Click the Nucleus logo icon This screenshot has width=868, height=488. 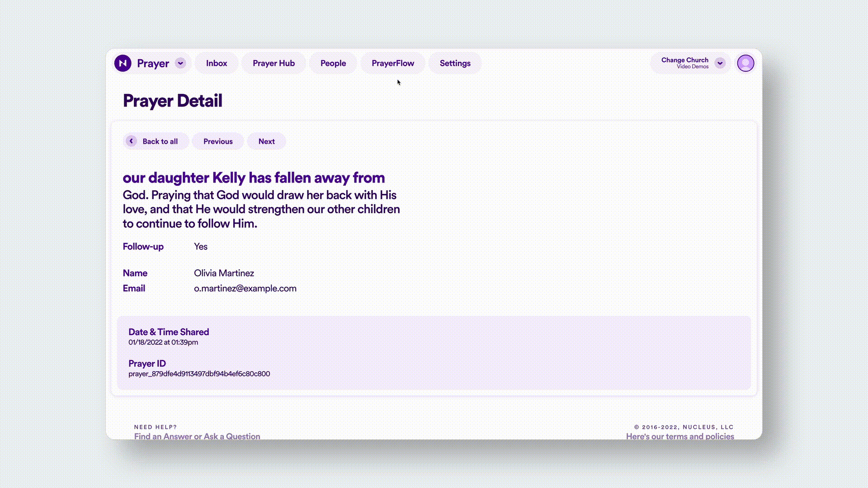[123, 63]
